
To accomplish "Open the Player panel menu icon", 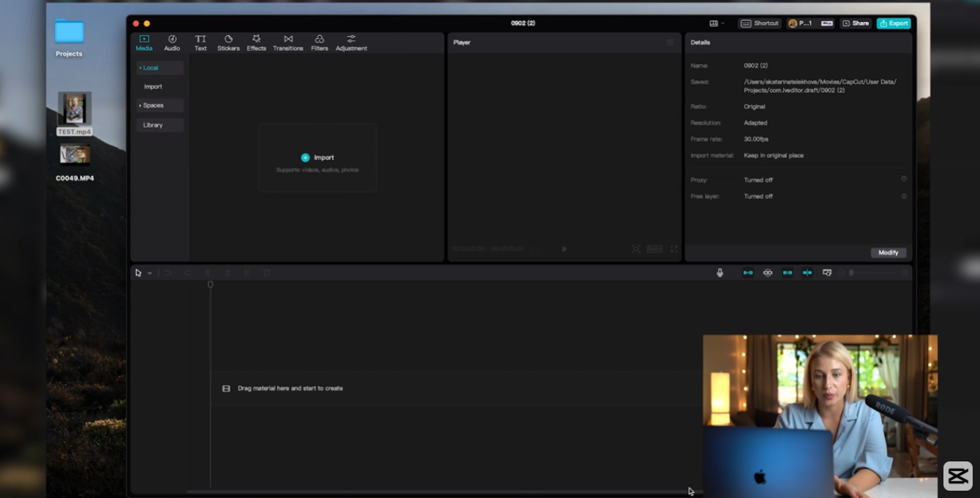I will point(670,42).
